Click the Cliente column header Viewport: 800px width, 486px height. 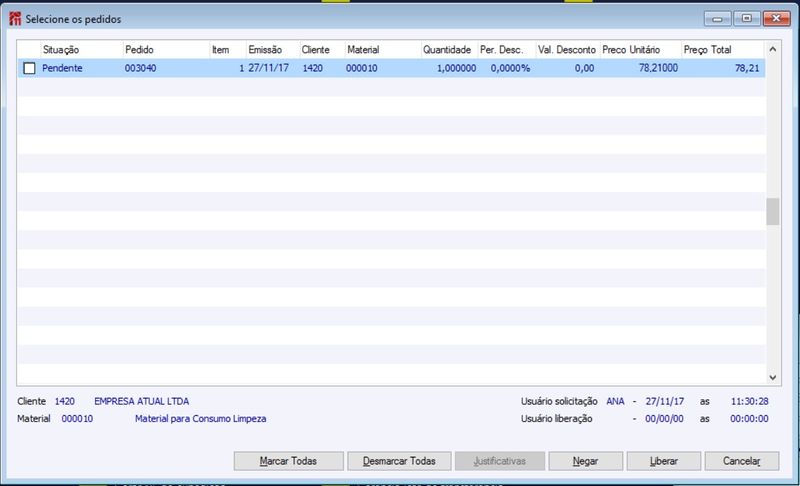click(x=322, y=49)
